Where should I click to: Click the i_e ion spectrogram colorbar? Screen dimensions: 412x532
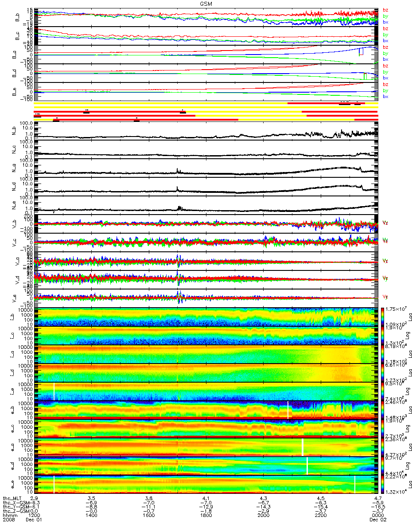[x=383, y=391]
